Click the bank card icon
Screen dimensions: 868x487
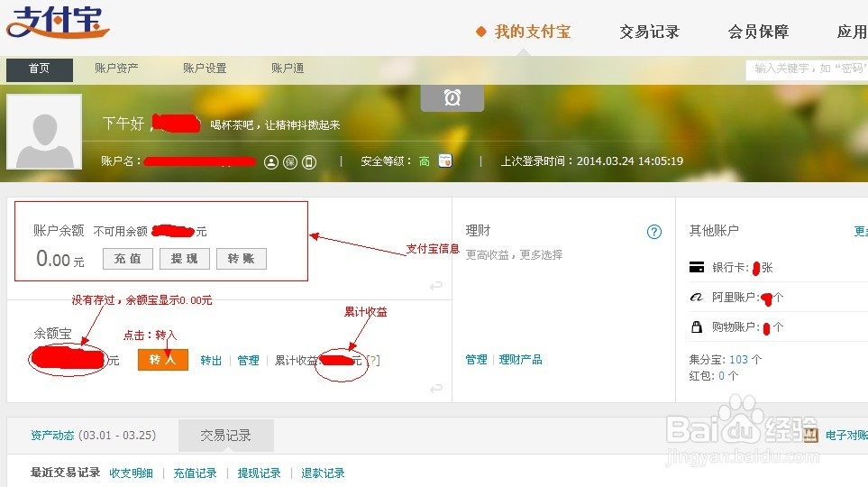pyautogui.click(x=697, y=268)
